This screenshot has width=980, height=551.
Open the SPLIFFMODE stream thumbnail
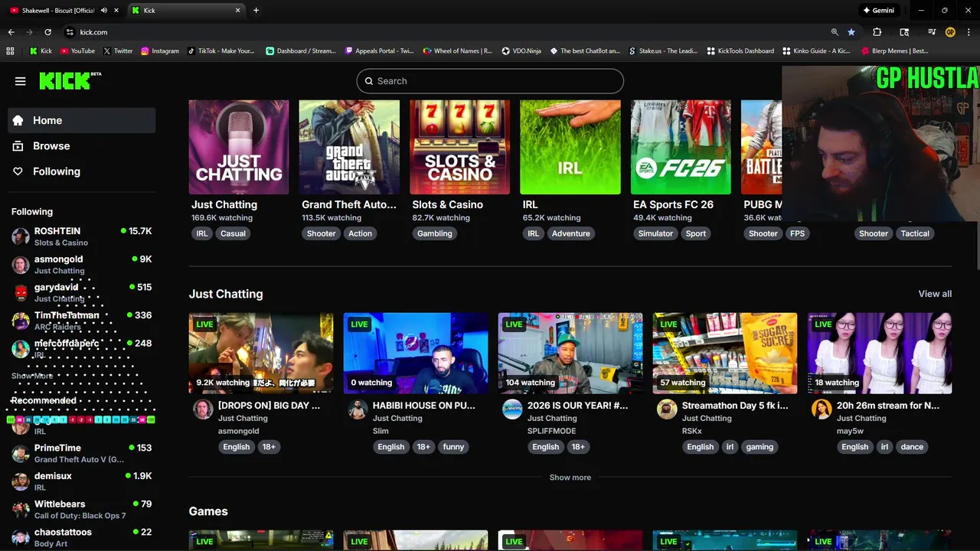pos(570,353)
